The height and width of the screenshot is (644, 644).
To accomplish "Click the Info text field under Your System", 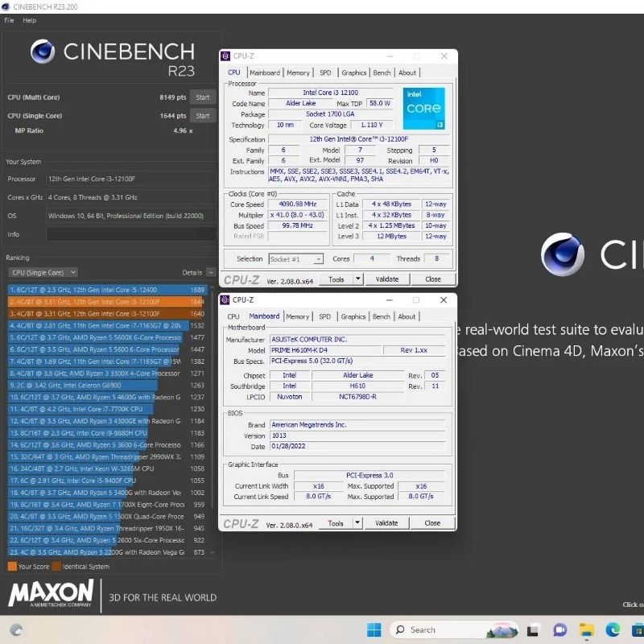I will pyautogui.click(x=130, y=234).
